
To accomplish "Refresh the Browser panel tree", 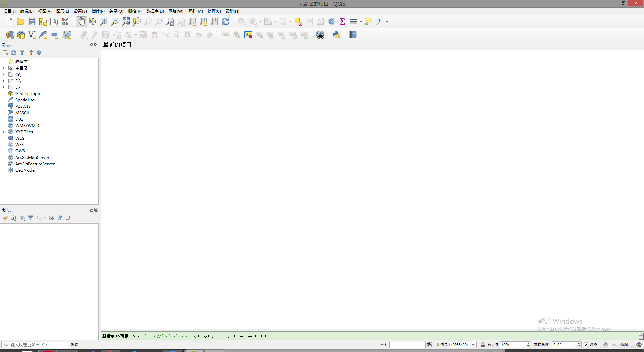I will click(14, 53).
